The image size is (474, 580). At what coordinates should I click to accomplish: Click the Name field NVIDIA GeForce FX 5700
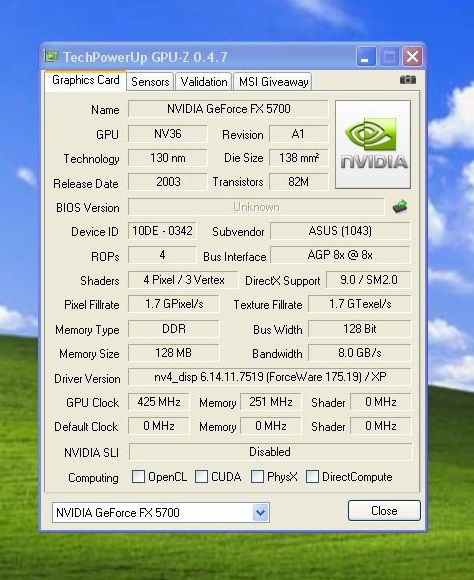(x=228, y=109)
